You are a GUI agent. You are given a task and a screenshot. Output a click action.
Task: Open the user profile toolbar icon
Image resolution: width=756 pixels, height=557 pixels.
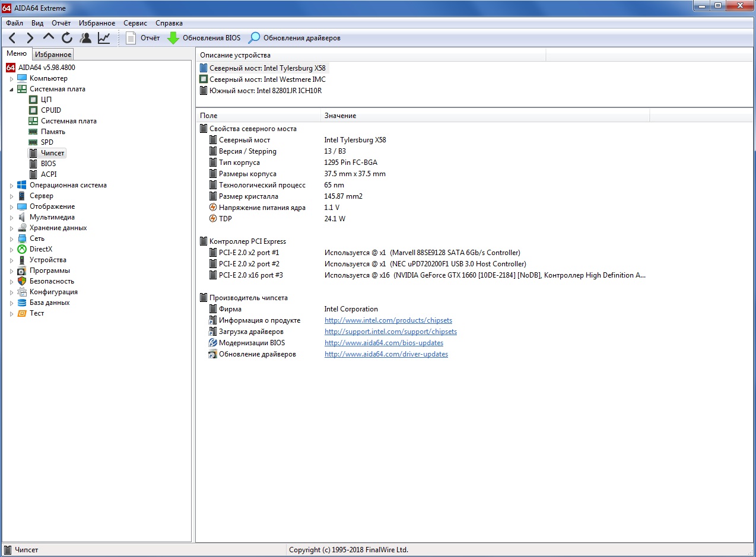tap(85, 38)
